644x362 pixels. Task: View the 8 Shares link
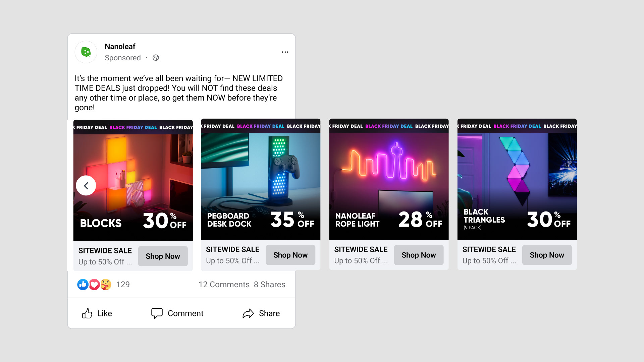(270, 285)
